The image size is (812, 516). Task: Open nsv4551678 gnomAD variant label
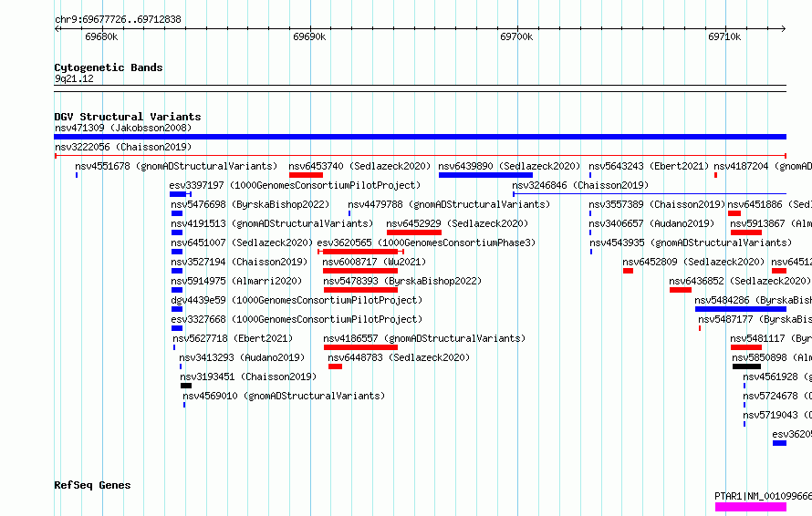click(x=176, y=166)
